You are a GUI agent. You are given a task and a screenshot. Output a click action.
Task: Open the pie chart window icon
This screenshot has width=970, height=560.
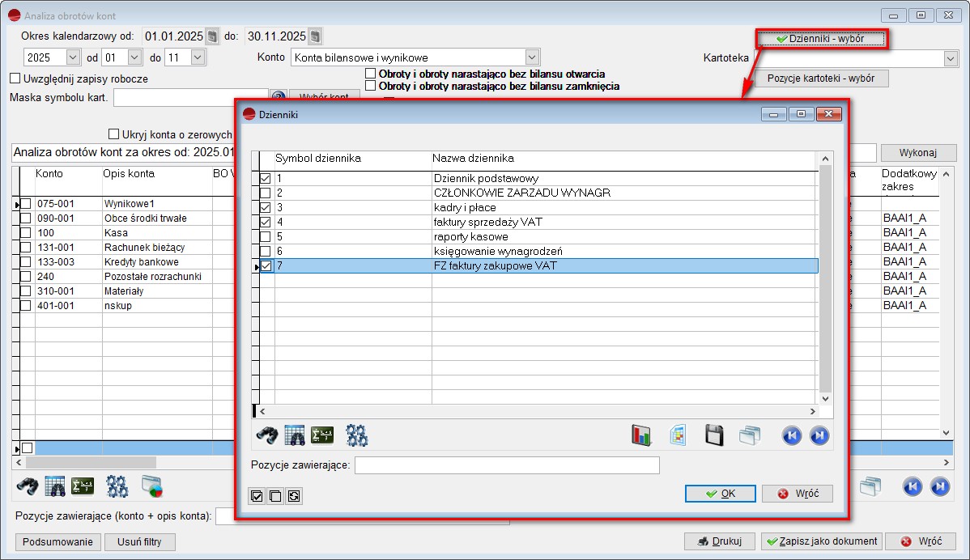pos(152,486)
